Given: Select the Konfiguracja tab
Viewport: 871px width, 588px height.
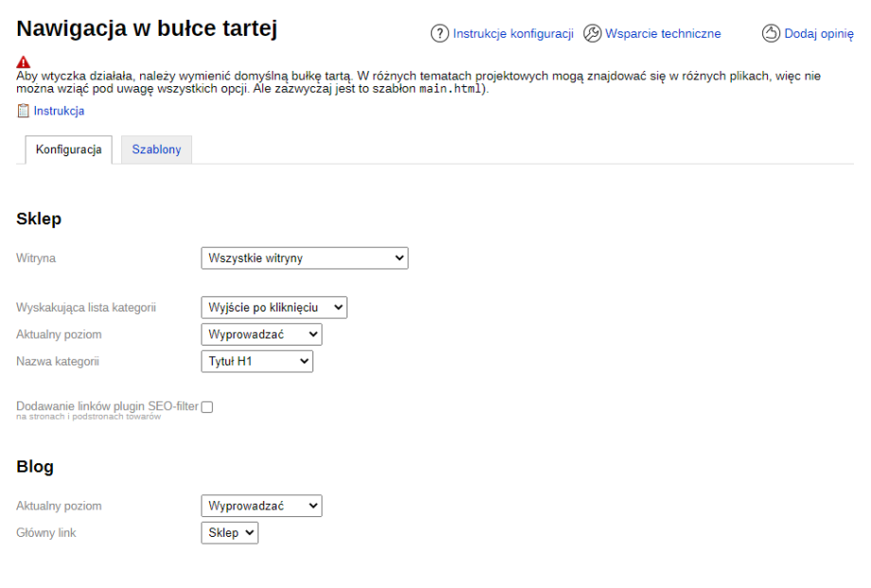Looking at the screenshot, I should coord(68,151).
